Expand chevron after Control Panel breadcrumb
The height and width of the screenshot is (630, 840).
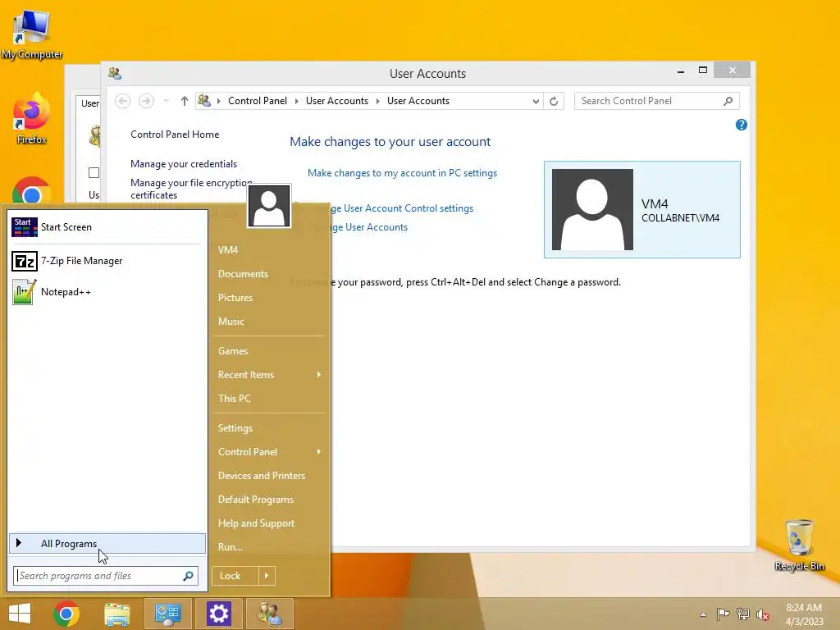(x=296, y=101)
